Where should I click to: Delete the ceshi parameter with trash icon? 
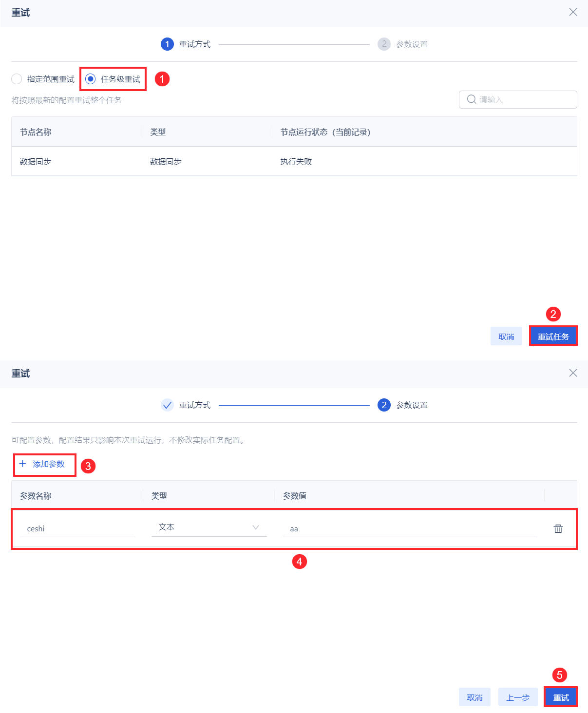coord(558,528)
